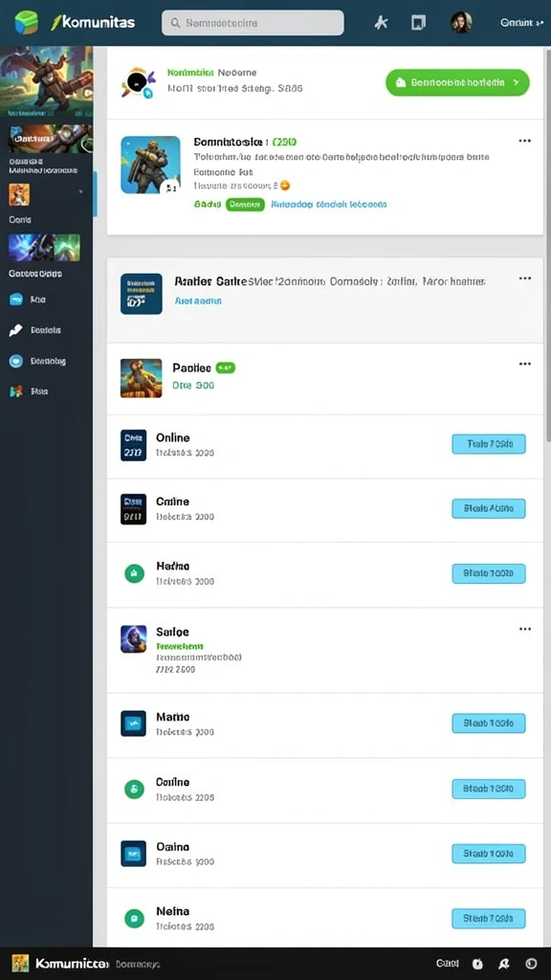Click the large green button with arrow
The height and width of the screenshot is (980, 551).
(457, 82)
